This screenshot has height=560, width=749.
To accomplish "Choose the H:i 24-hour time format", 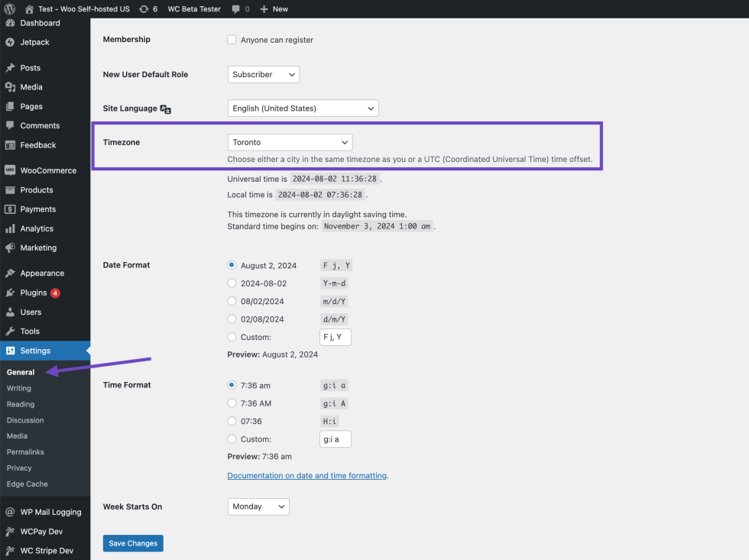I will click(x=232, y=421).
